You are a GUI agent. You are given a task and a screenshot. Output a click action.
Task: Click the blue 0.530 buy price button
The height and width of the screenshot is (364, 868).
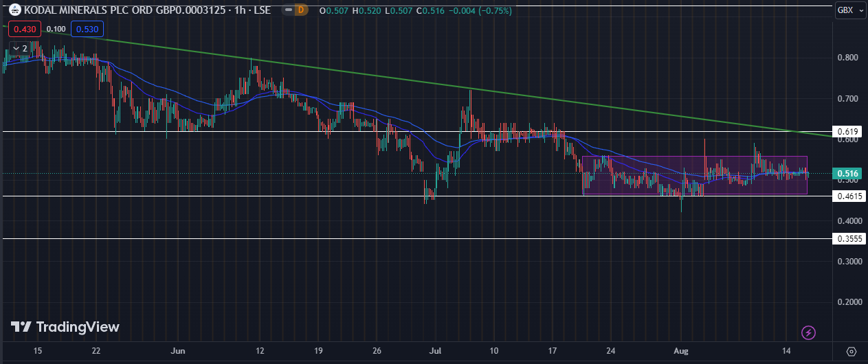coord(87,29)
